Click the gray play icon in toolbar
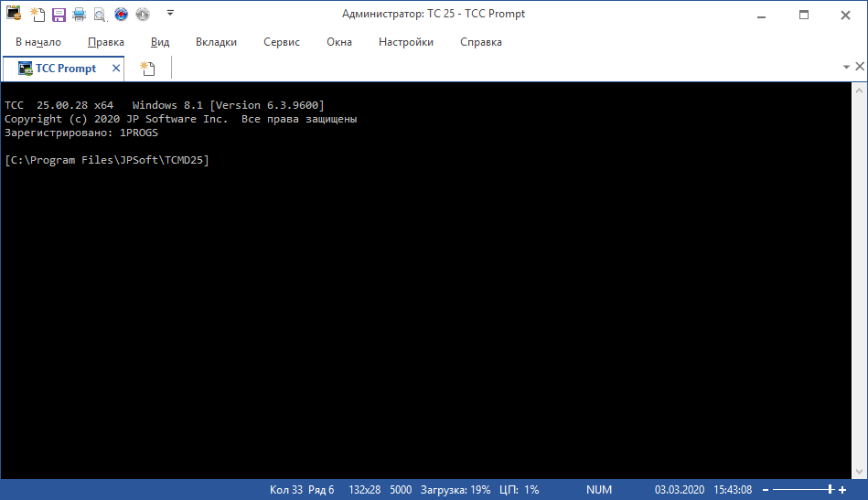 coord(142,14)
